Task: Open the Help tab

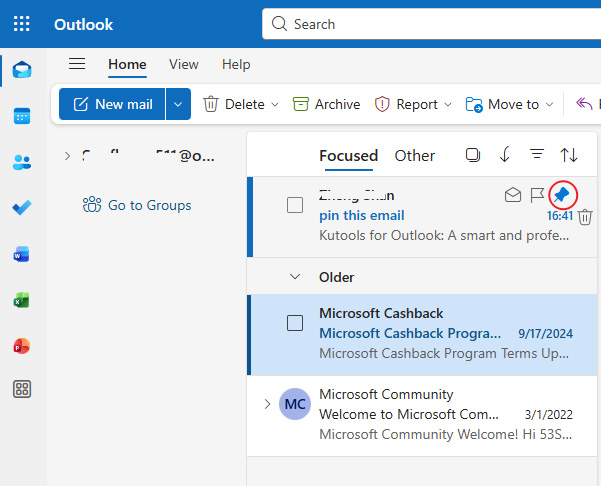Action: (x=236, y=64)
